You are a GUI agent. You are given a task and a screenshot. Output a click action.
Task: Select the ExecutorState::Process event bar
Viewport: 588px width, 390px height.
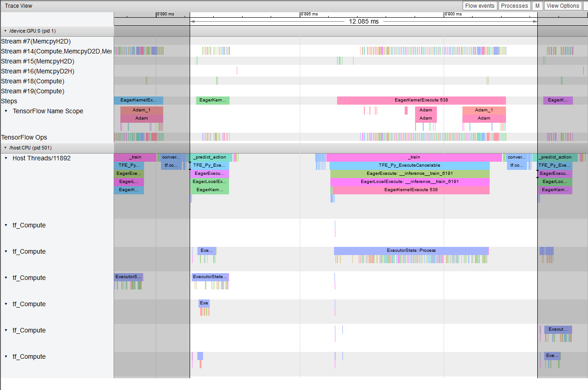[411, 250]
